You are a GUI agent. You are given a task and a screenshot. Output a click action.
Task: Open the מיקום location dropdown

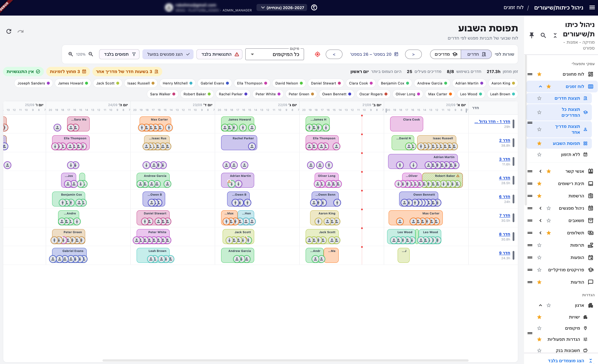click(x=274, y=54)
